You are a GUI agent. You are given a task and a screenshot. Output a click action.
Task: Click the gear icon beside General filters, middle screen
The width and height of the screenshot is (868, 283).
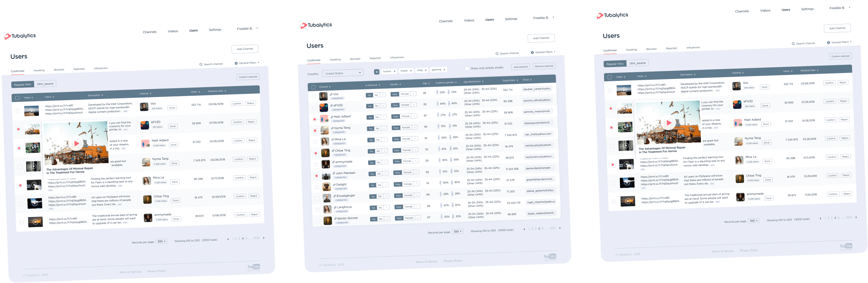[532, 53]
